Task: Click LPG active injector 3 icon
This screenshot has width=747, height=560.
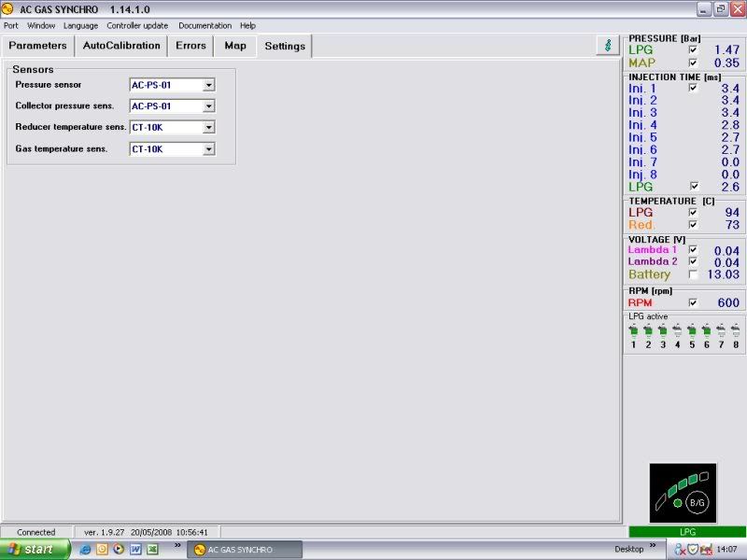Action: 663,330
